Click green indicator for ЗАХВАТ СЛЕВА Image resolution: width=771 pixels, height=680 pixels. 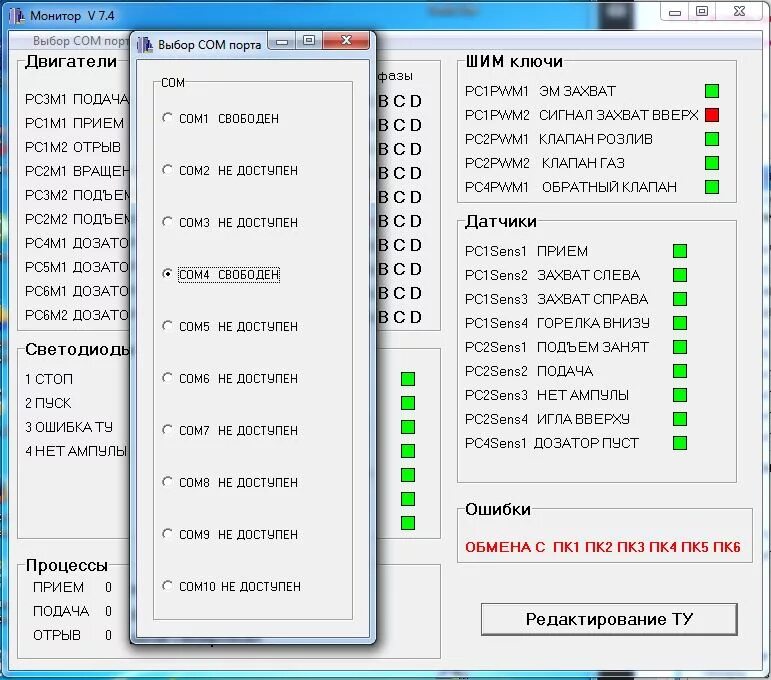[680, 275]
